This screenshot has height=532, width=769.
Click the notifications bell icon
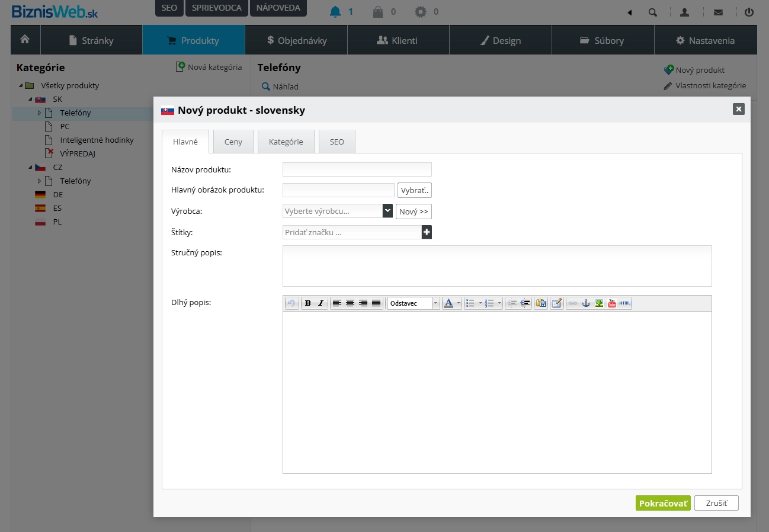click(335, 12)
